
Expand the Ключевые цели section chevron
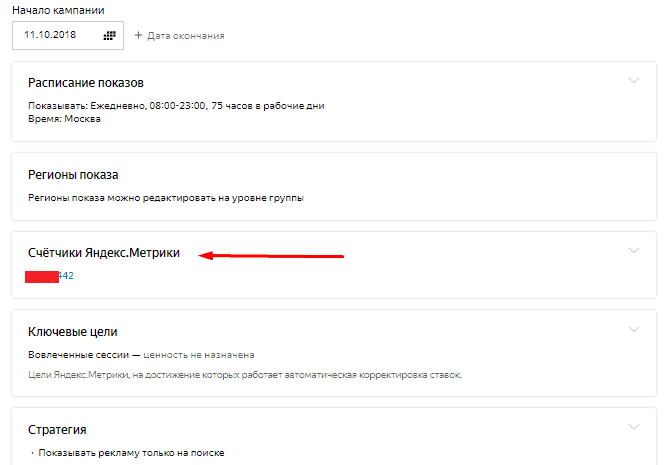pyautogui.click(x=634, y=329)
